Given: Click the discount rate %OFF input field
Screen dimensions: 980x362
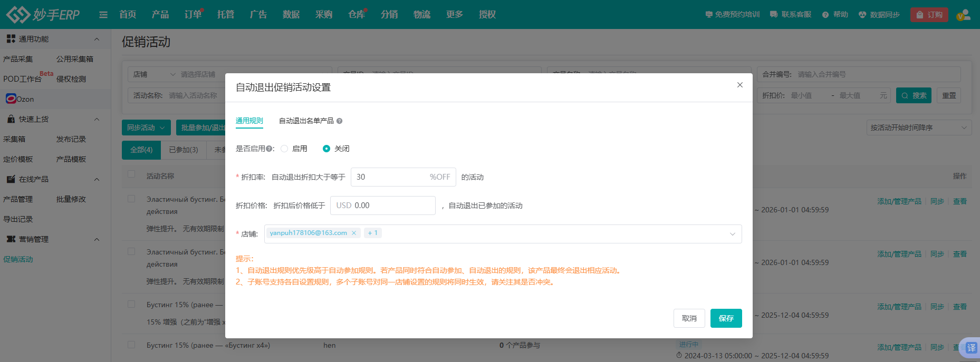Looking at the screenshot, I should pos(390,177).
